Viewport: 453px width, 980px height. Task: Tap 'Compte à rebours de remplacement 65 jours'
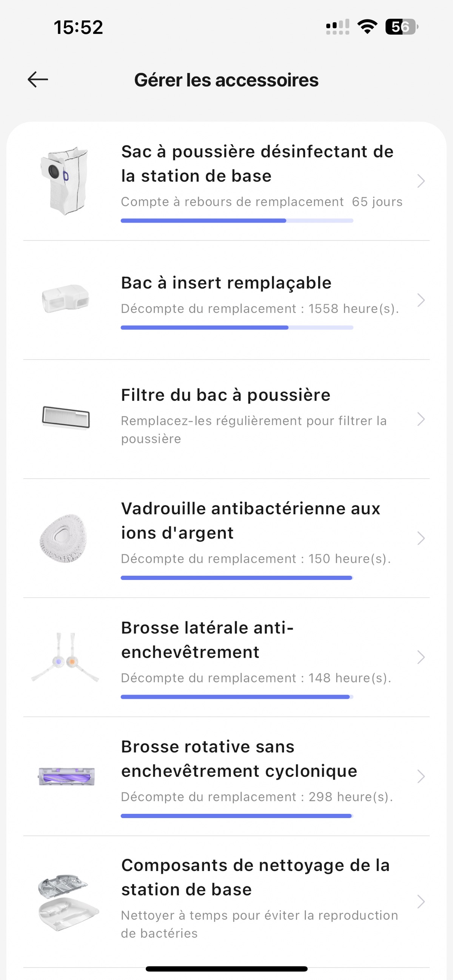coord(261,202)
